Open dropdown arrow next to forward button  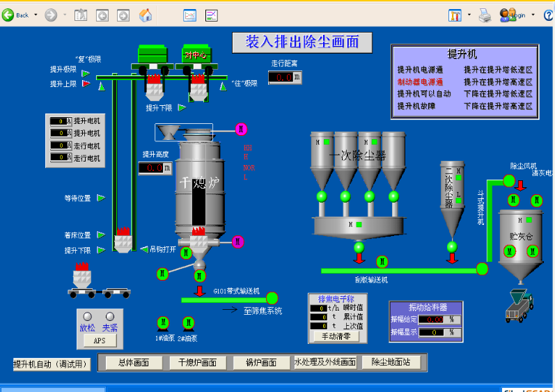click(65, 15)
